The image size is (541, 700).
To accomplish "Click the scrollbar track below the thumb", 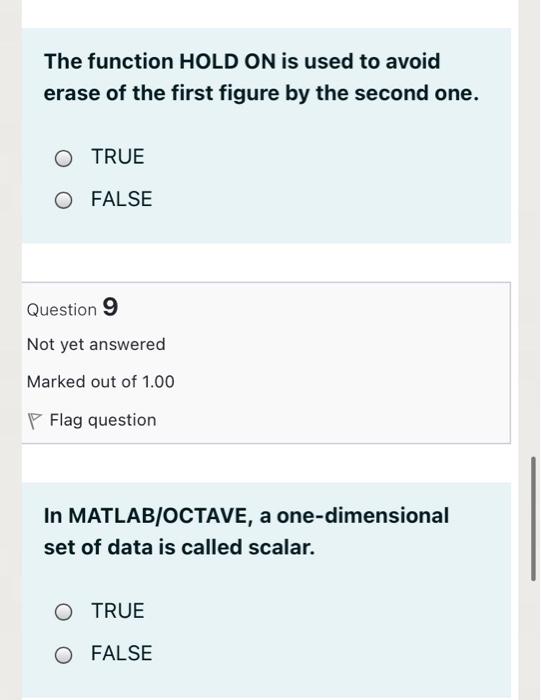I will 533,641.
